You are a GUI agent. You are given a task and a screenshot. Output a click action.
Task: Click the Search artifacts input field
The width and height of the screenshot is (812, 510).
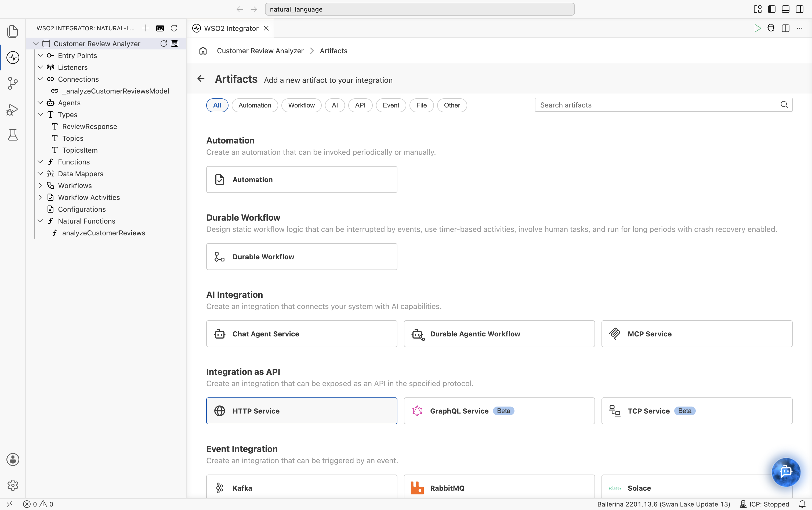(663, 105)
